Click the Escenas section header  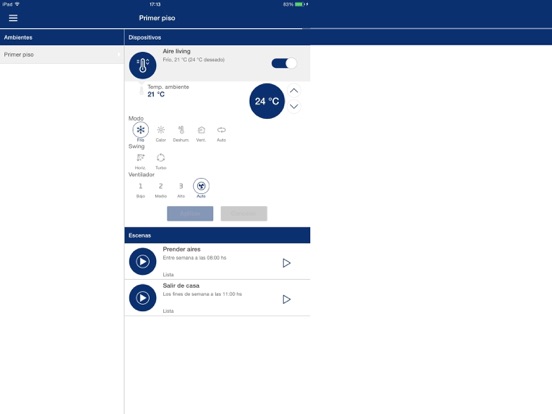click(x=217, y=235)
